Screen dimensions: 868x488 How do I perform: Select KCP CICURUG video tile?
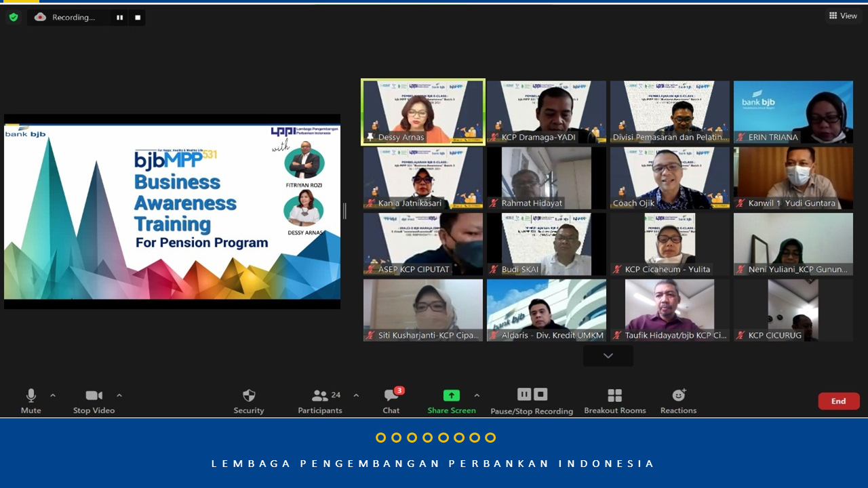[x=793, y=310]
